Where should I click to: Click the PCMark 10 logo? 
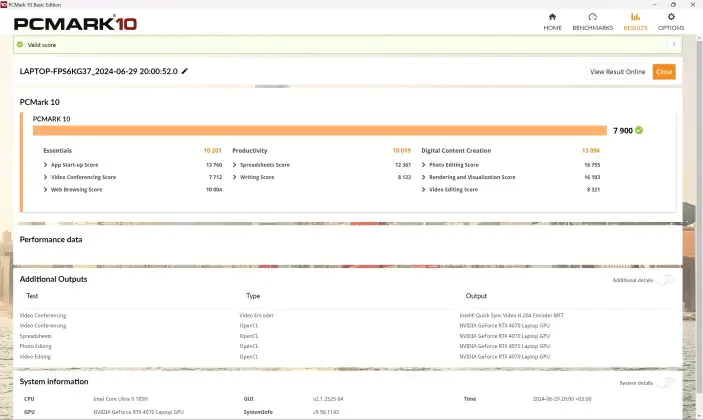tap(75, 23)
